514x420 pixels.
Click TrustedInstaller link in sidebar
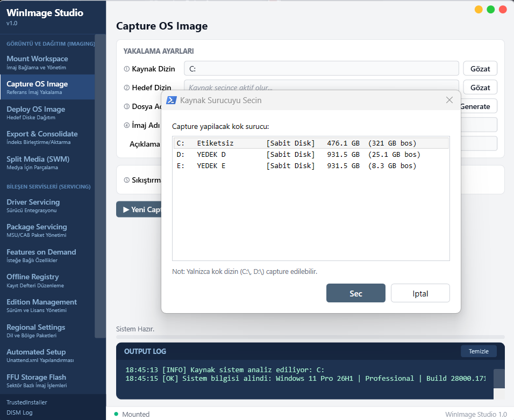coord(27,402)
